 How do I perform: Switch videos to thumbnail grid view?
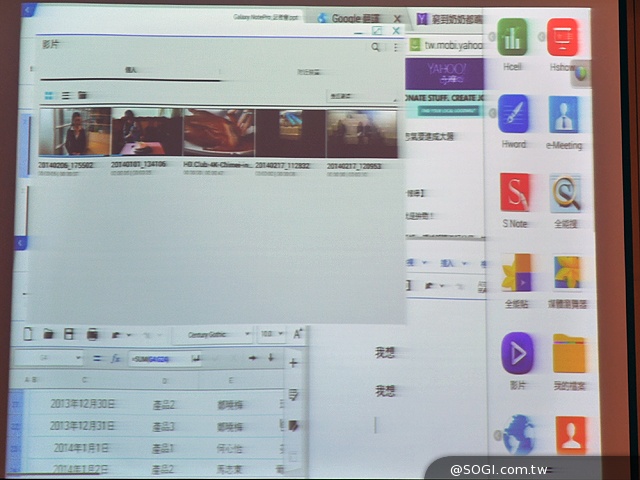[49, 96]
